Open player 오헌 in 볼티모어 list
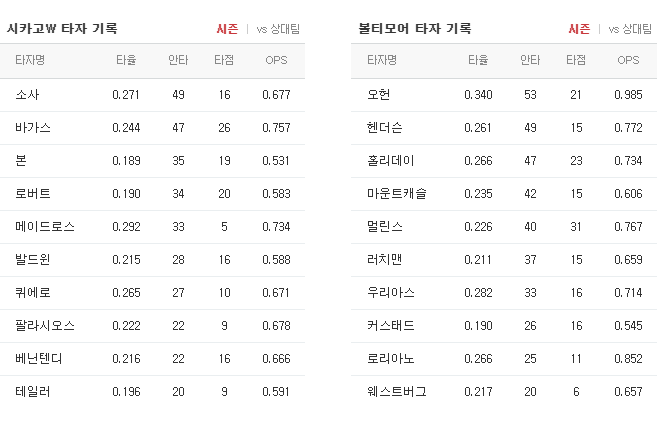The image size is (662, 427). pyautogui.click(x=379, y=95)
